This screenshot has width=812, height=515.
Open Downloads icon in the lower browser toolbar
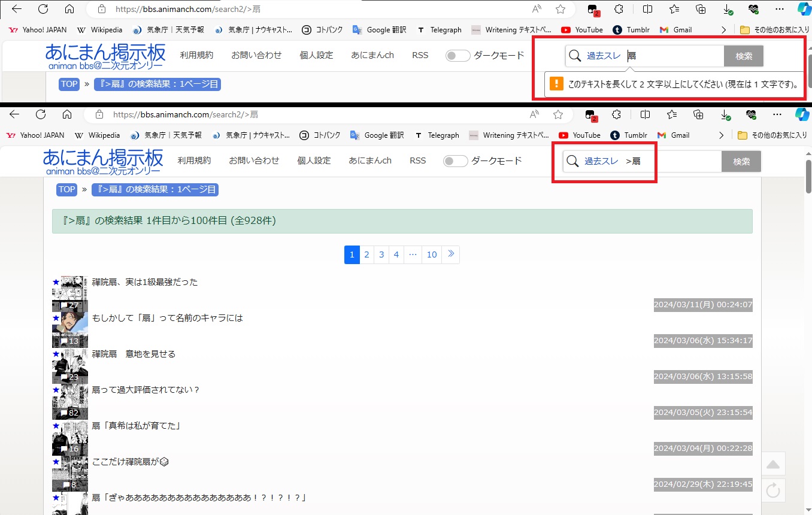pyautogui.click(x=725, y=114)
